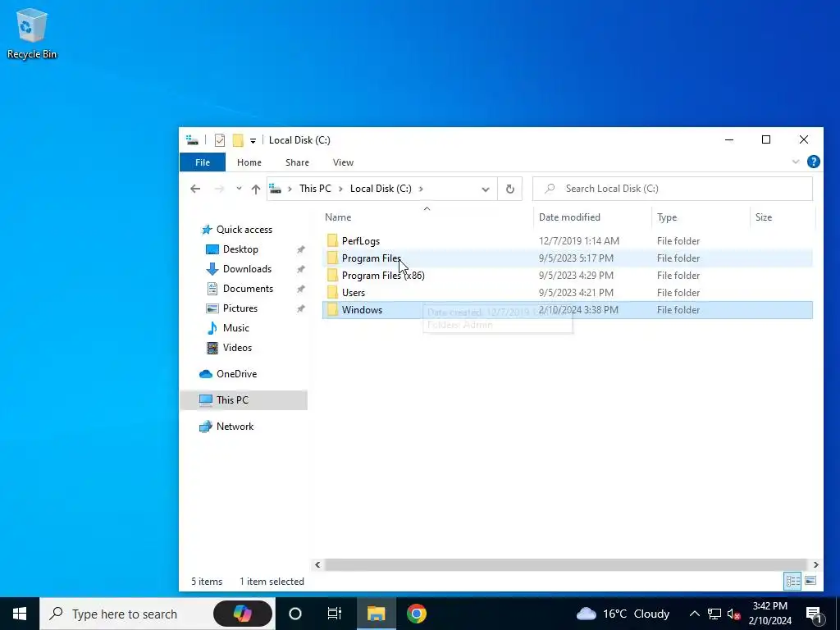840x630 pixels.
Task: Select the Users folder
Action: pyautogui.click(x=568, y=293)
